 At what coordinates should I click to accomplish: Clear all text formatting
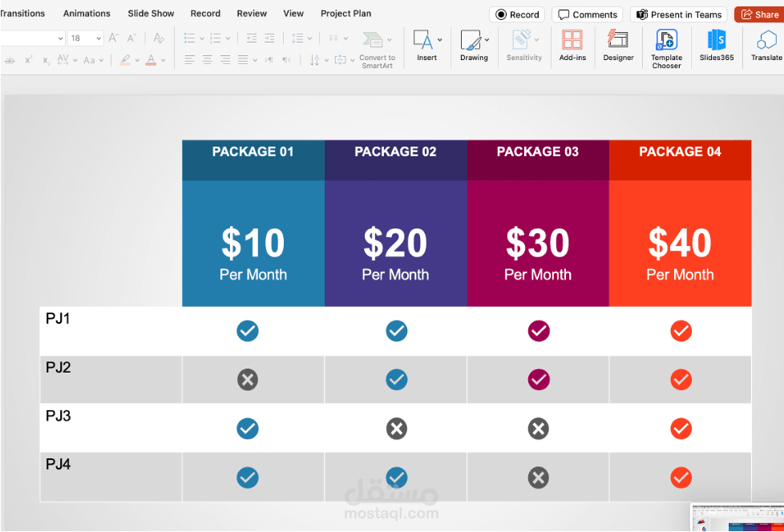pos(159,38)
